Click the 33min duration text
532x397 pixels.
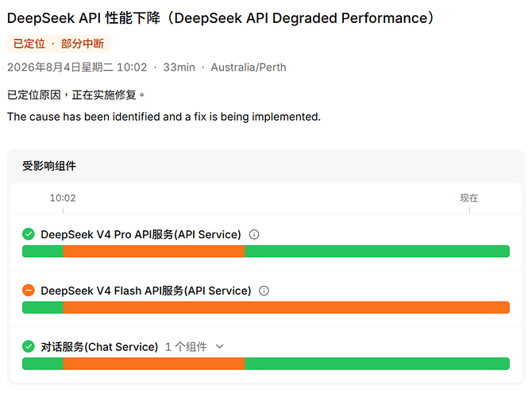pos(179,67)
